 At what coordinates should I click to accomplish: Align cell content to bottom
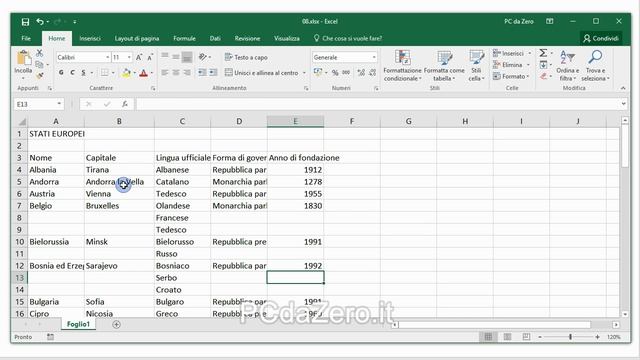coord(187,57)
